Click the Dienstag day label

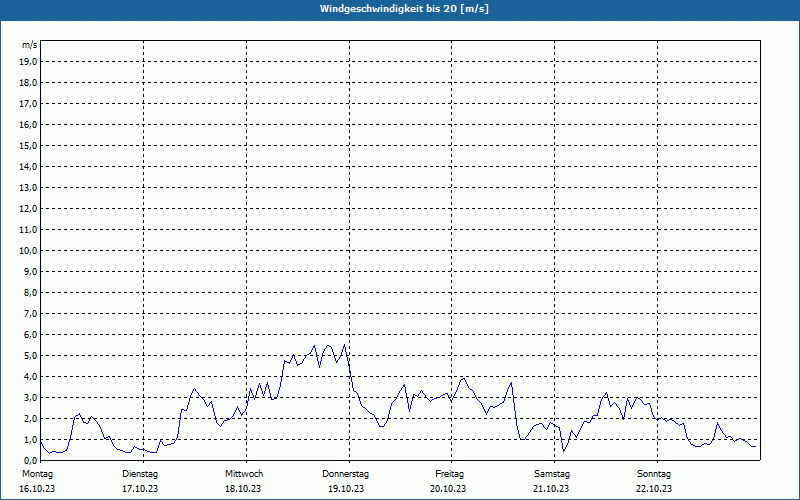140,473
